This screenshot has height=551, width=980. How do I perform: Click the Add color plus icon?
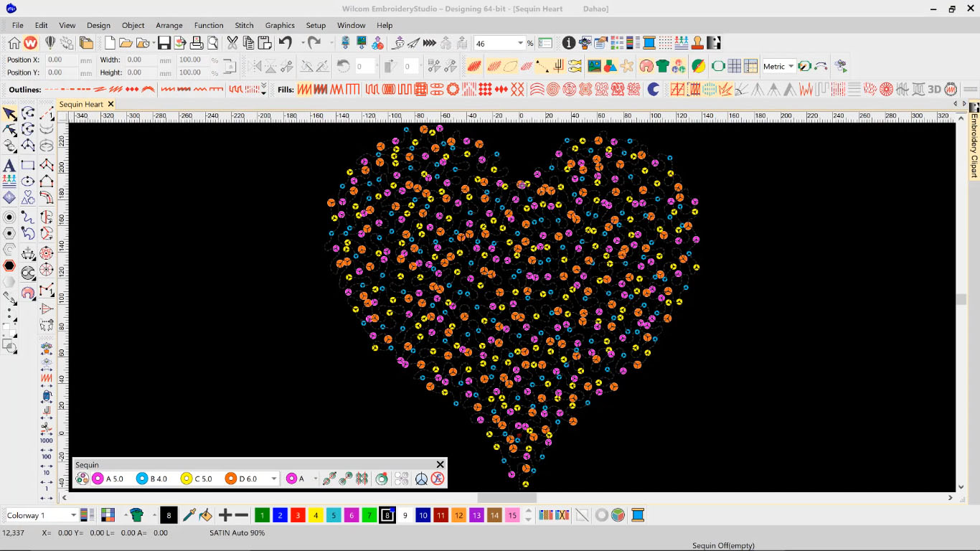[x=225, y=515]
